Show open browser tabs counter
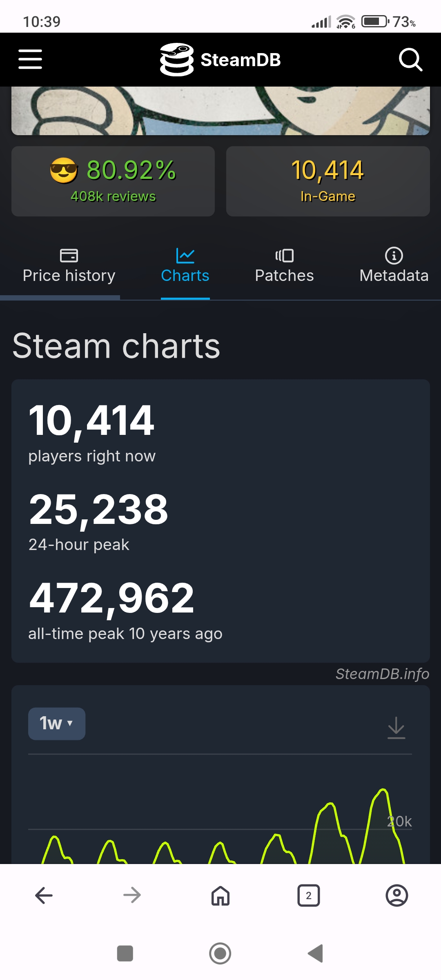Screen dimensions: 441x980 pyautogui.click(x=309, y=895)
